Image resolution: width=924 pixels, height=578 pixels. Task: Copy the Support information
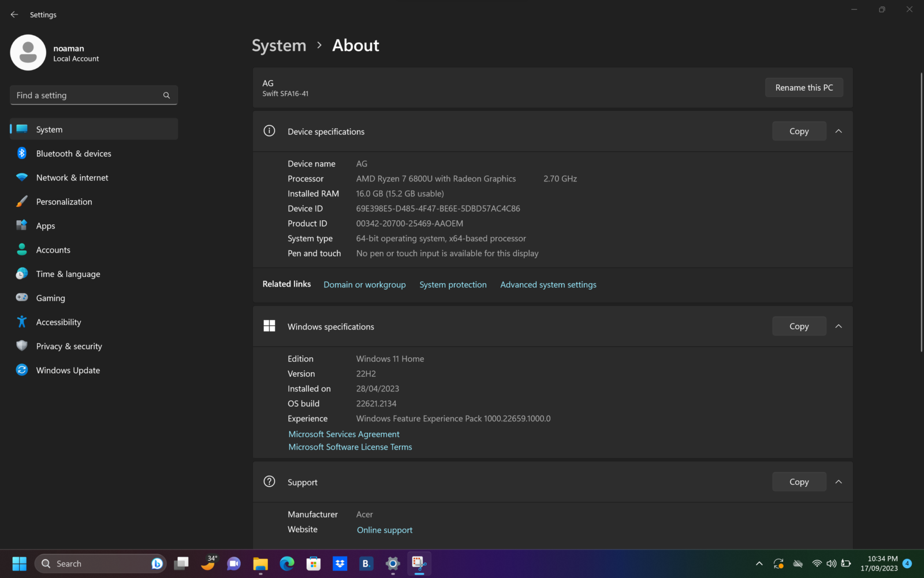tap(799, 482)
